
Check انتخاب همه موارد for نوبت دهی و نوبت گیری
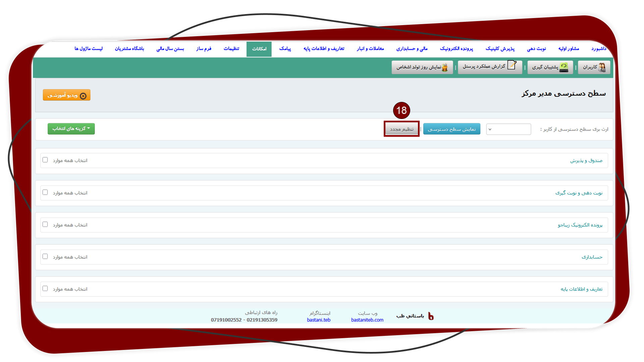(x=45, y=192)
